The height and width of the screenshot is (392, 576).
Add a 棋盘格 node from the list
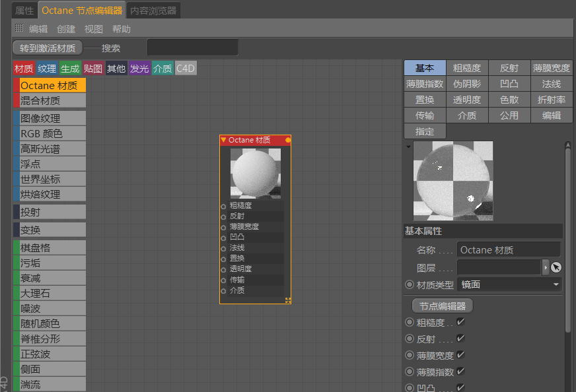[x=50, y=247]
